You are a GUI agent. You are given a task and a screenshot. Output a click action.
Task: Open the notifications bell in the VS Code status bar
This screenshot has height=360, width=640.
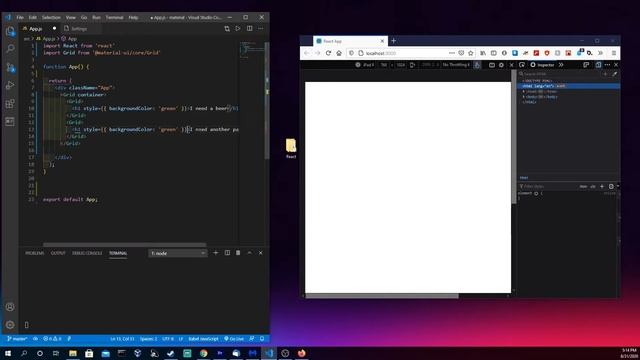point(262,339)
